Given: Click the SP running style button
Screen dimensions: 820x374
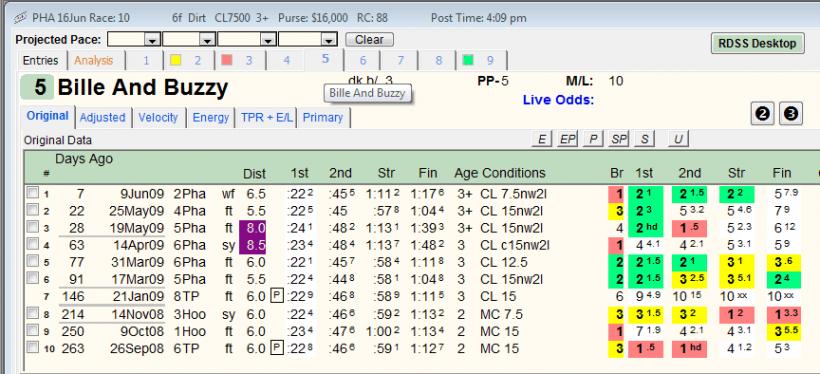Looking at the screenshot, I should 619,139.
